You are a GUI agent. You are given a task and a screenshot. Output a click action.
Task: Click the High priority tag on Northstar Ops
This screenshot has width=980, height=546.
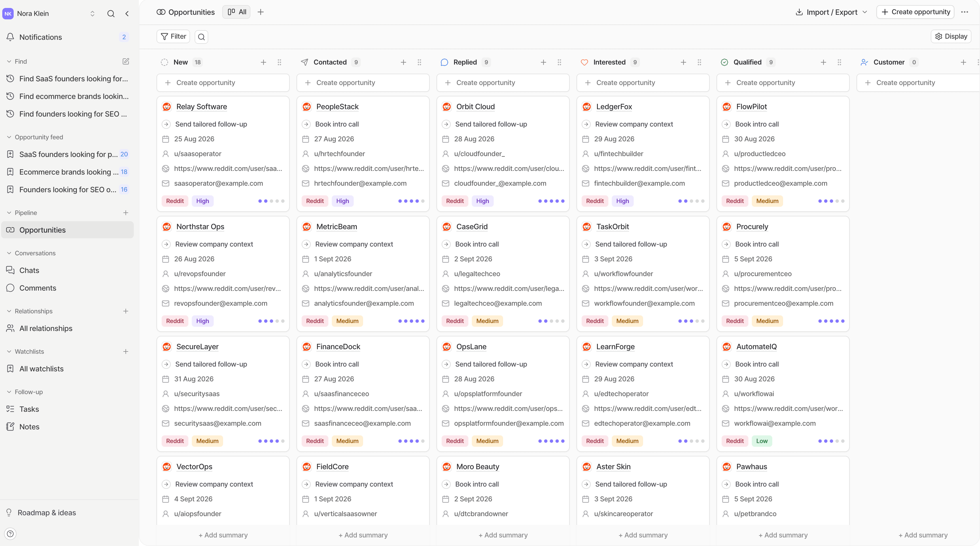[202, 321]
